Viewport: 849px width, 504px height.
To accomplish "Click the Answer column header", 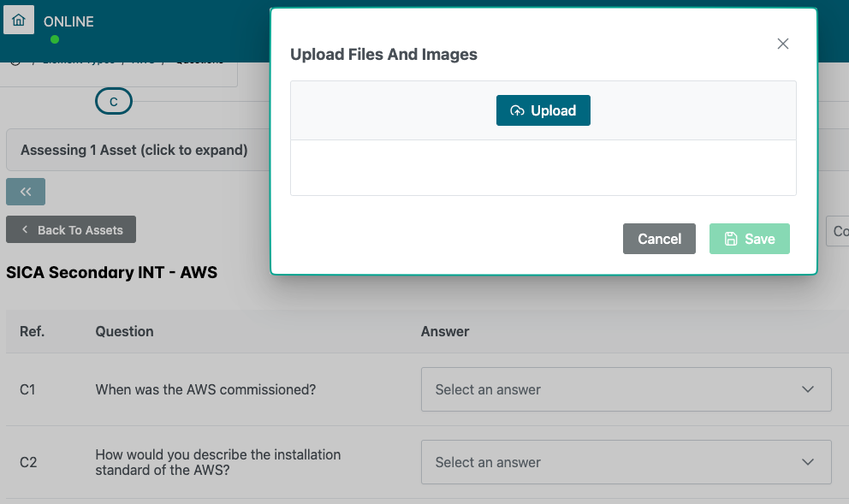I will pos(445,331).
